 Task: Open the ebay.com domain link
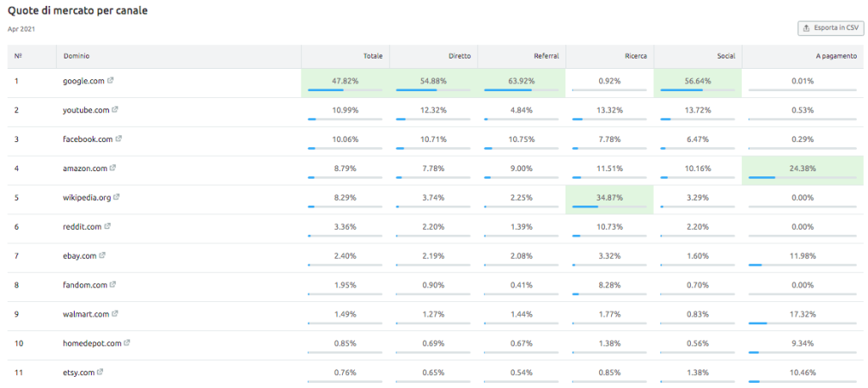click(80, 256)
